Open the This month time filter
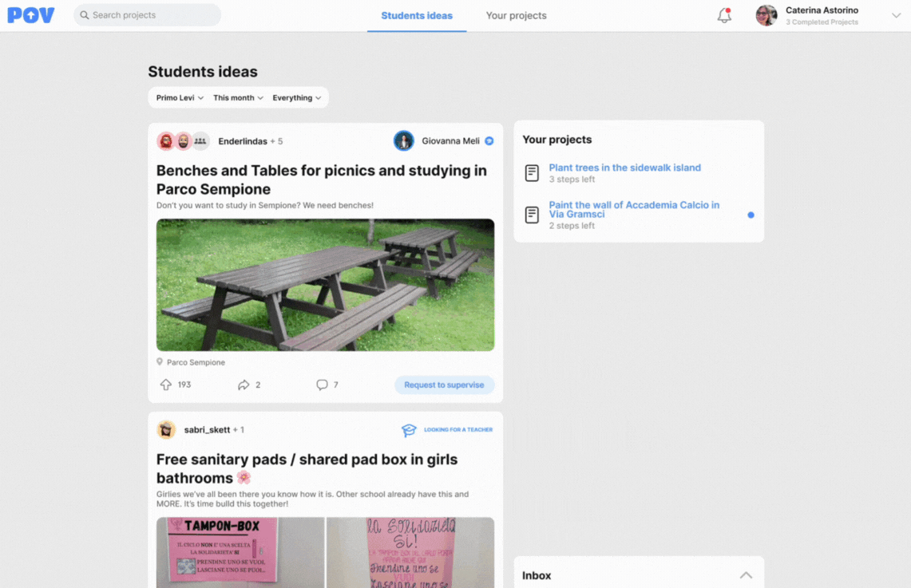The height and width of the screenshot is (588, 911). click(238, 97)
